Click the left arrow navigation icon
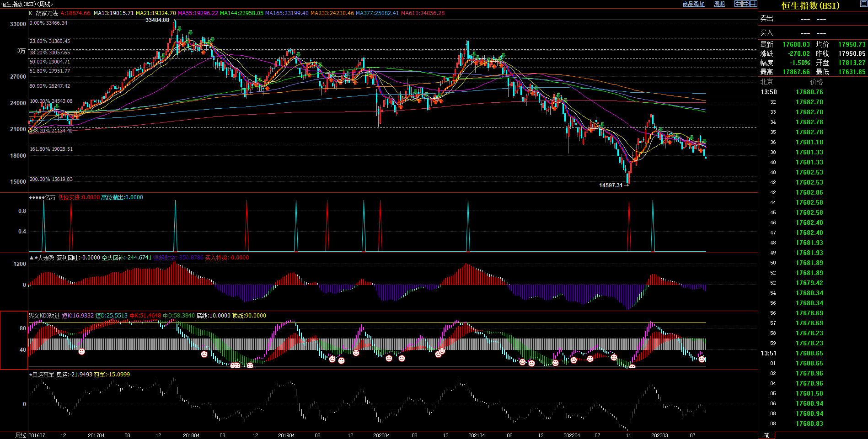This screenshot has width=868, height=439. 738,4
